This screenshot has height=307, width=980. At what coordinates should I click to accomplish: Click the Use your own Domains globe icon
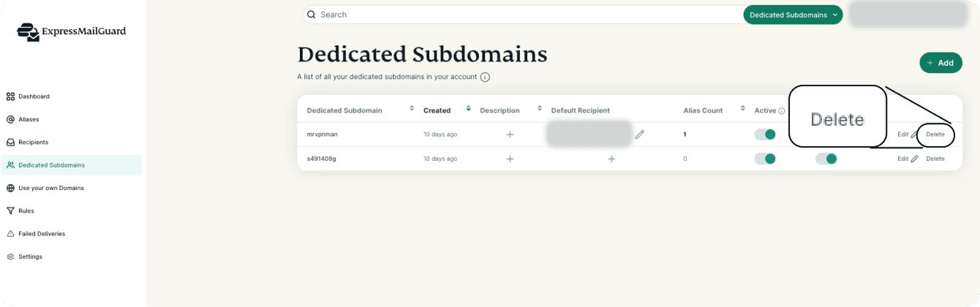coord(10,188)
